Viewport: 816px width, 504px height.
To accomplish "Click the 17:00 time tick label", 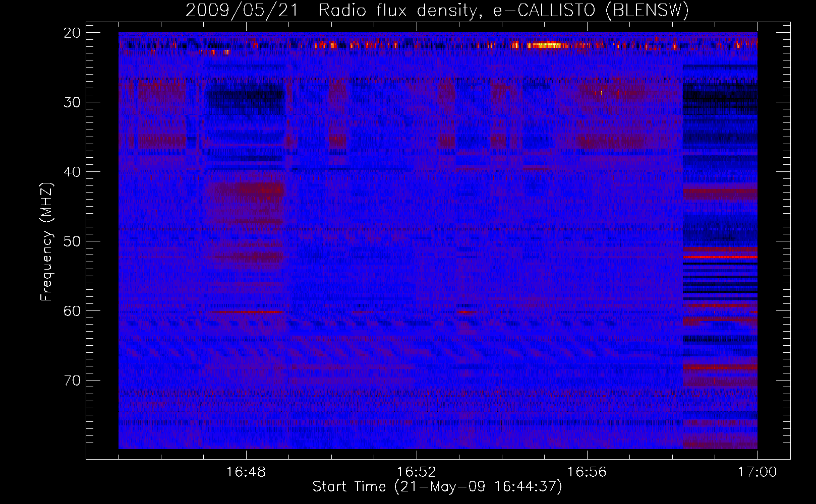I will point(757,472).
